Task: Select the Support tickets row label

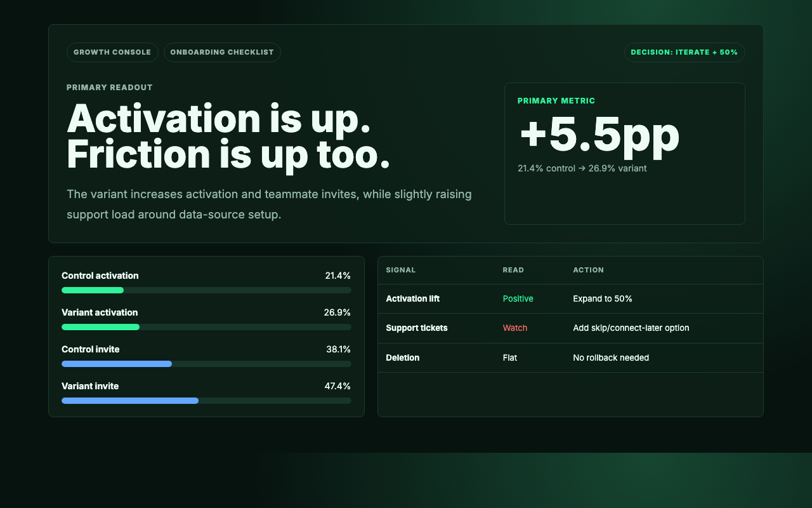Action: click(417, 328)
